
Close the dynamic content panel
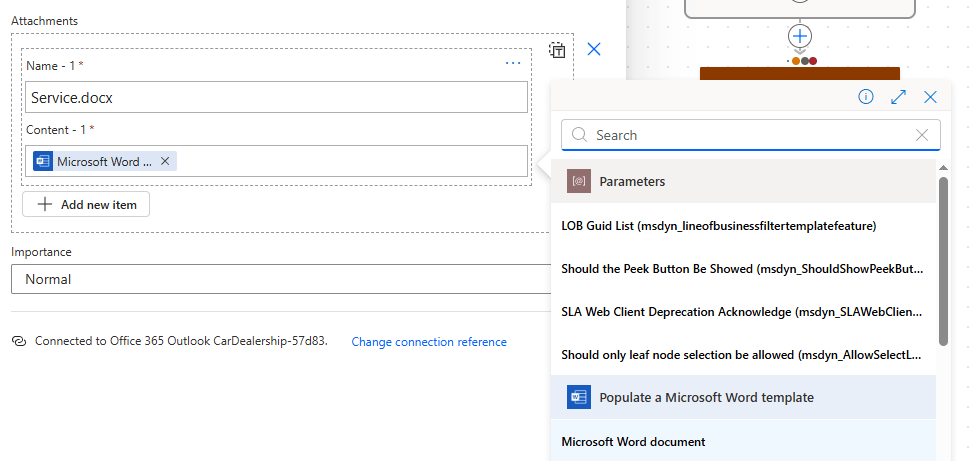click(930, 97)
